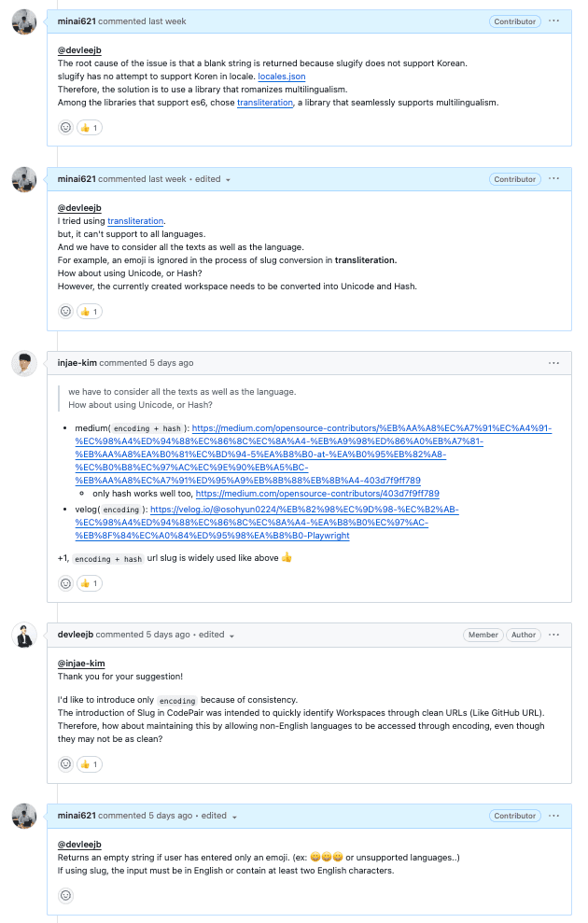
Task: Open the options menu on injae-kim's comment
Action: click(x=555, y=362)
